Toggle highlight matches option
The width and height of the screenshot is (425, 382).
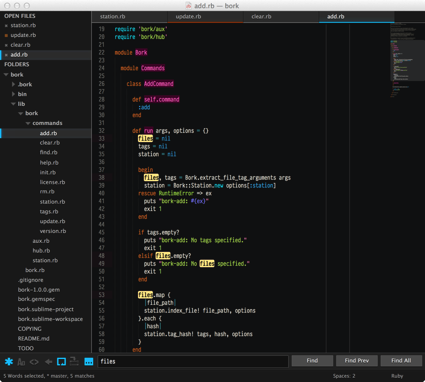(x=89, y=361)
